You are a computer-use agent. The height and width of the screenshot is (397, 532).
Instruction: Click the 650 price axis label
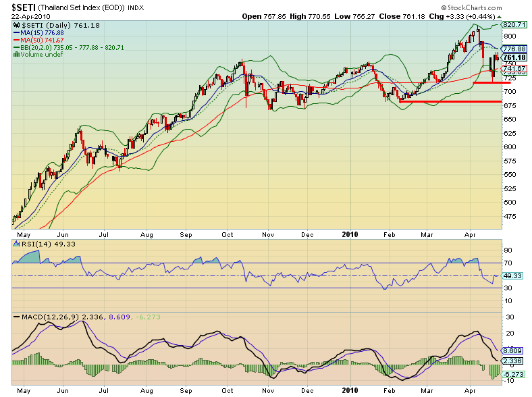(510, 120)
